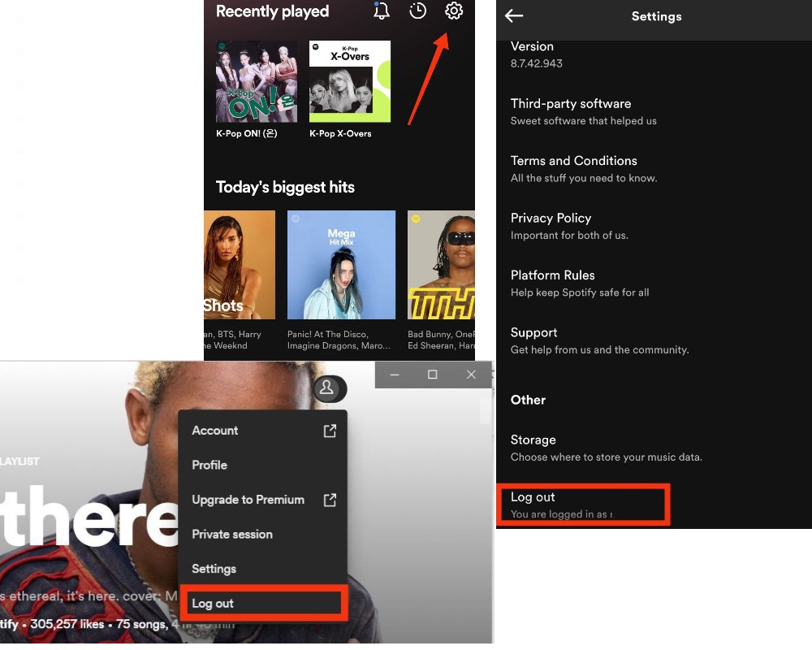Screen dimensions: 812x650
Task: Close the Spotify desktop window
Action: (471, 375)
